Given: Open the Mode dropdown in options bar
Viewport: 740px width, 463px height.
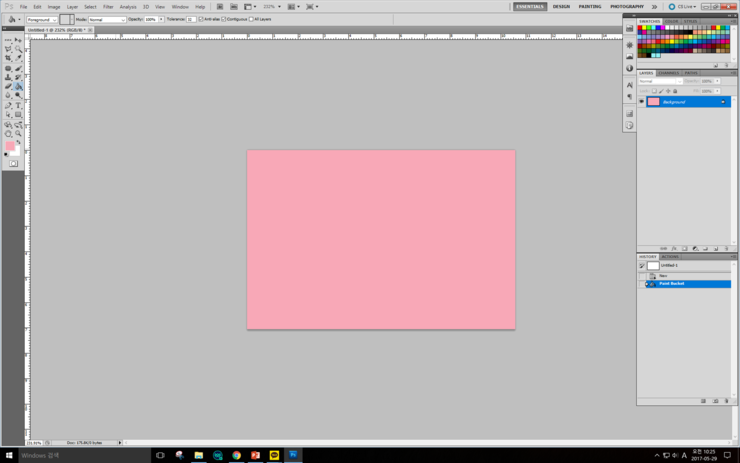Looking at the screenshot, I should (107, 19).
